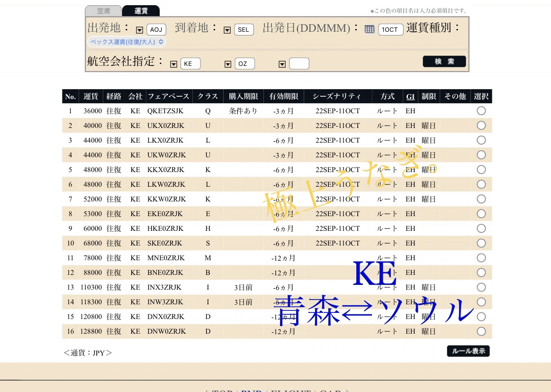551x392 pixels.
Task: Select radio button for fare QKETZSJK
Action: (481, 111)
